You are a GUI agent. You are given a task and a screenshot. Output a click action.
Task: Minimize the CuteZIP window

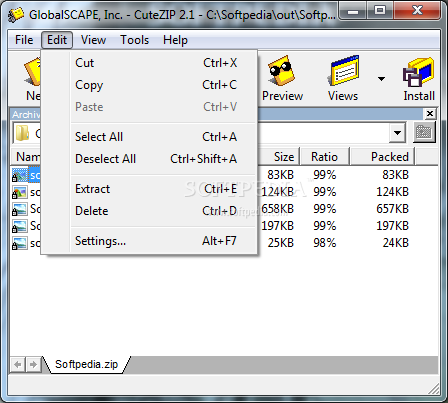point(353,11)
